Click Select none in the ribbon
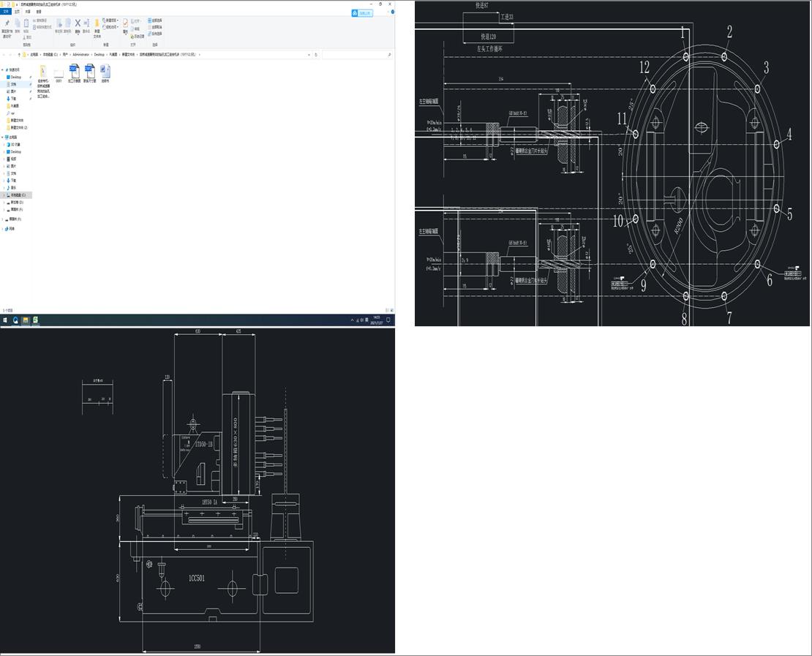 (x=155, y=27)
